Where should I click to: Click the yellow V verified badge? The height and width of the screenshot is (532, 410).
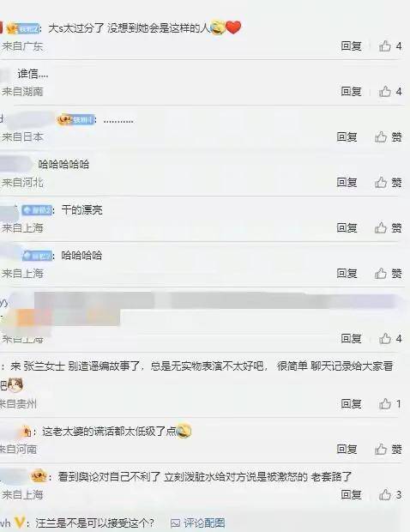(x=20, y=523)
